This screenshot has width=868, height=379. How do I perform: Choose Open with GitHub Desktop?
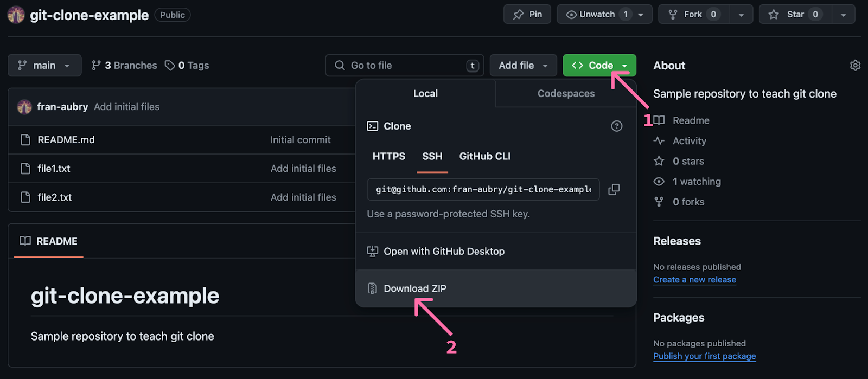(x=496, y=252)
